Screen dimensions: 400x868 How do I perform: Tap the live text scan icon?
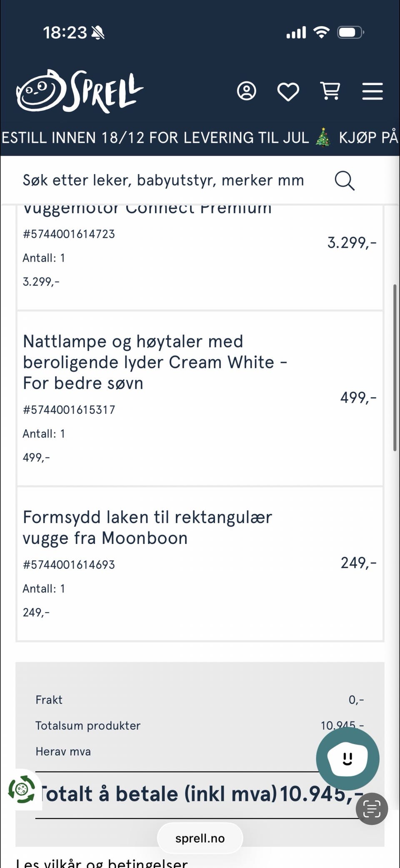point(372,809)
